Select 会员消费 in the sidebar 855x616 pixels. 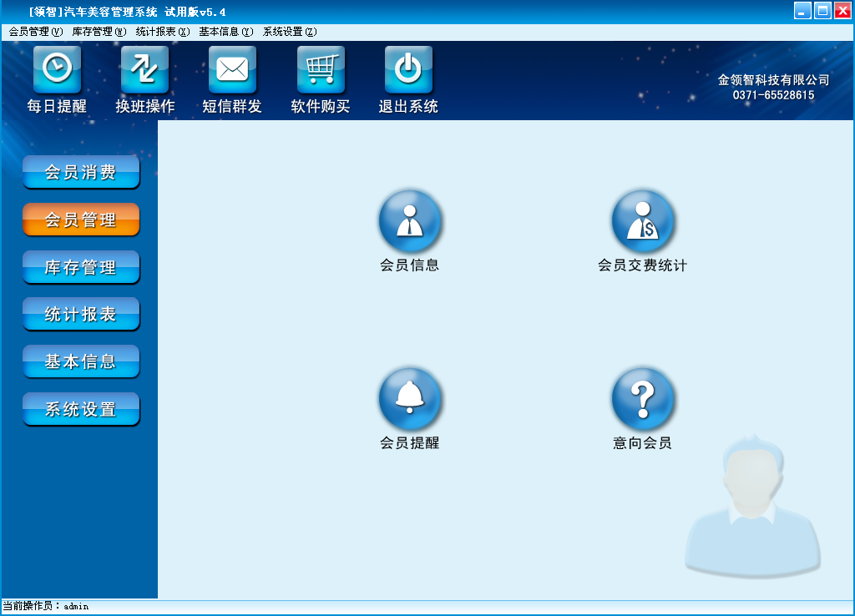[81, 173]
